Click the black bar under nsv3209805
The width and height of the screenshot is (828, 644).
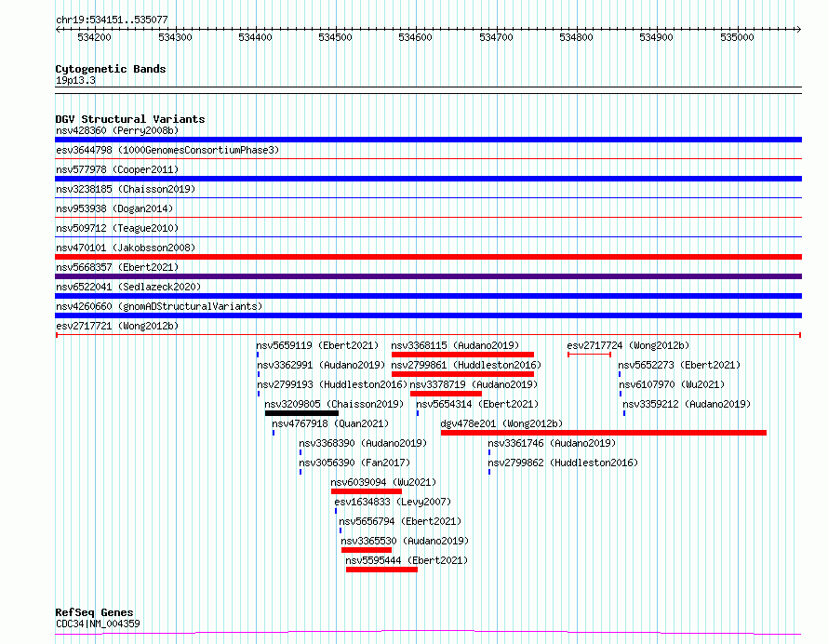coord(301,413)
